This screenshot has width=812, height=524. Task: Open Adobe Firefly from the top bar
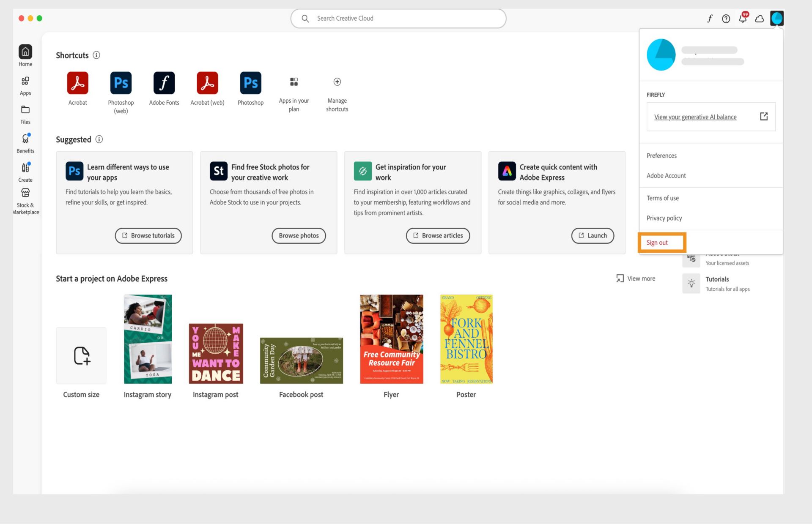pyautogui.click(x=710, y=19)
